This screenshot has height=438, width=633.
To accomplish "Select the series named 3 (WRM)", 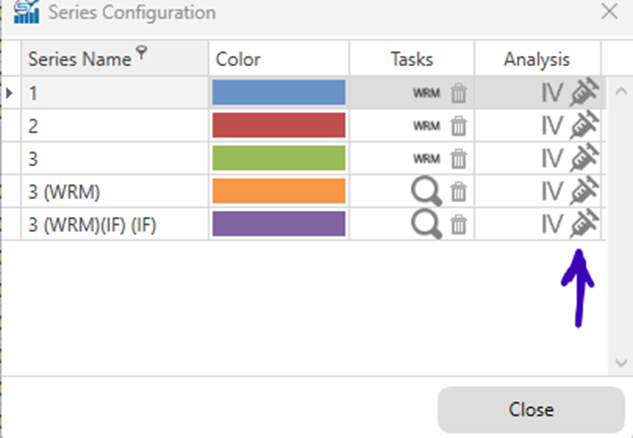I will coord(64,192).
